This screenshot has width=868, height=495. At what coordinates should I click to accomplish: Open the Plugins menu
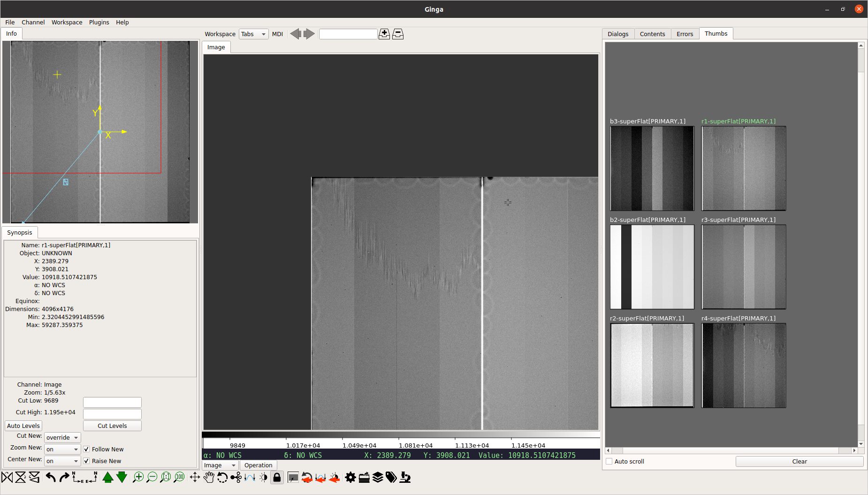coord(99,23)
